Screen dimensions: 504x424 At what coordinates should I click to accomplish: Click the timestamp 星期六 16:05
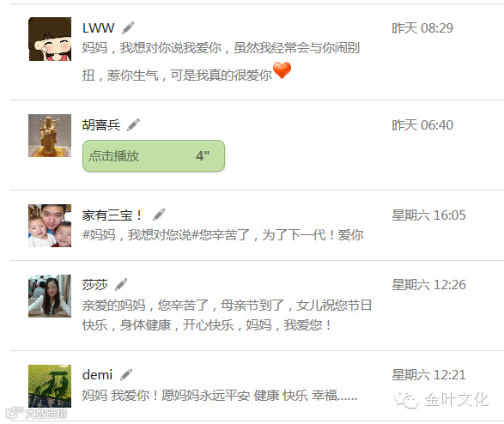coord(428,215)
